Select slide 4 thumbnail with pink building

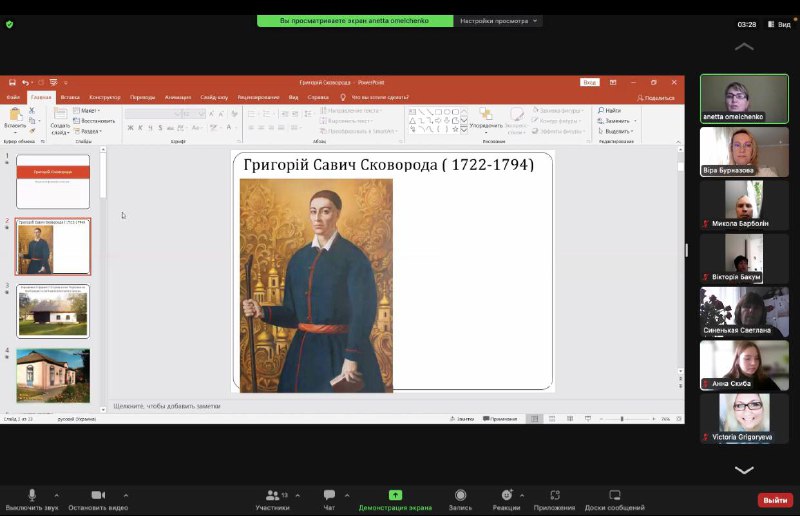tap(53, 376)
